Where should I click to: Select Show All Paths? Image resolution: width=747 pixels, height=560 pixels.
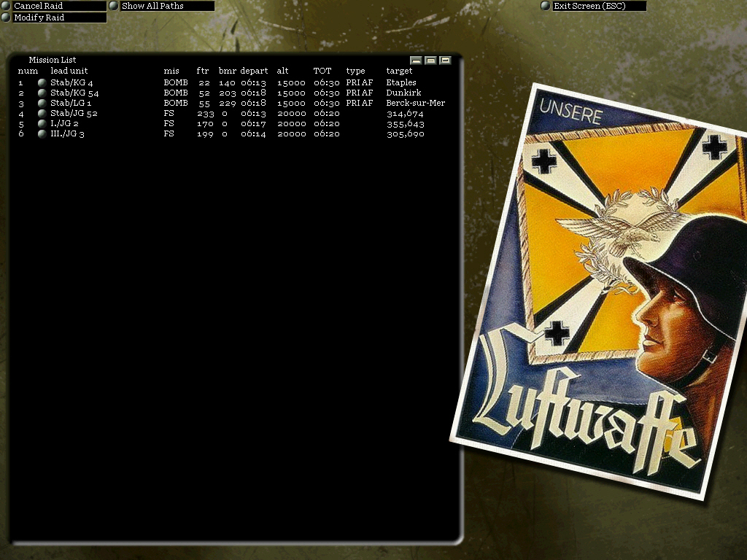click(167, 6)
